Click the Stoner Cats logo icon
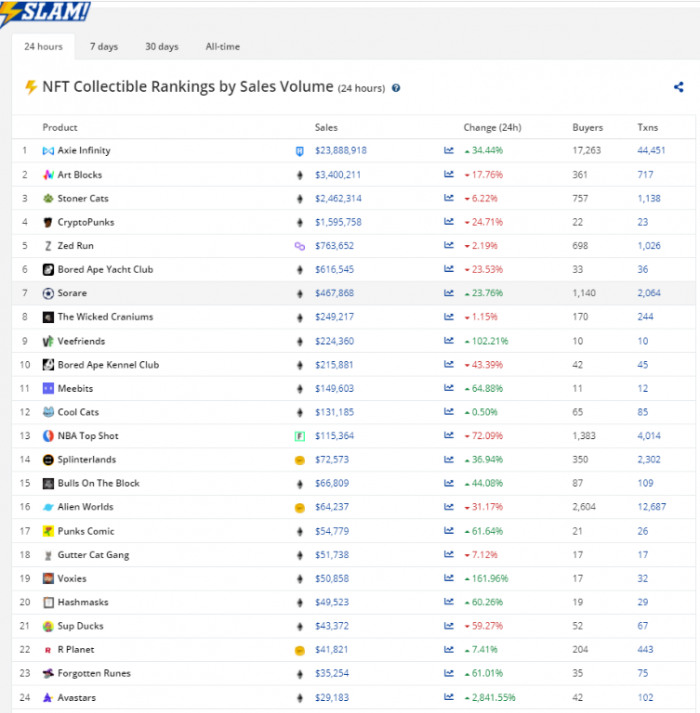 48,198
